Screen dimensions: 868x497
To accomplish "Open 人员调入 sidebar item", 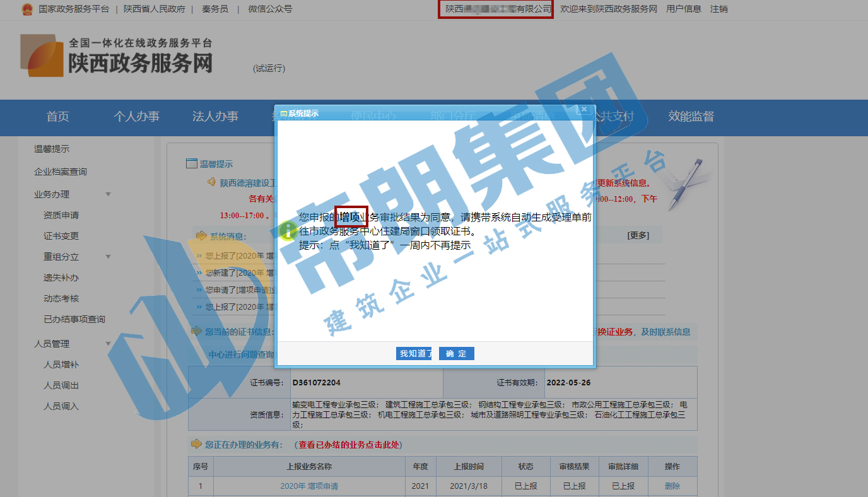I will pos(61,406).
